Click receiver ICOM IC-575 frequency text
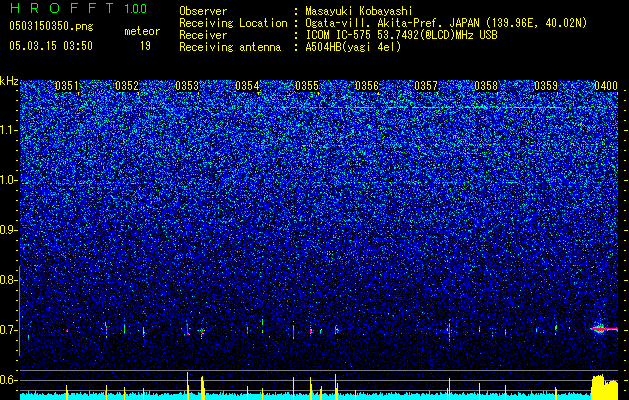The width and height of the screenshot is (629, 400). (x=401, y=35)
